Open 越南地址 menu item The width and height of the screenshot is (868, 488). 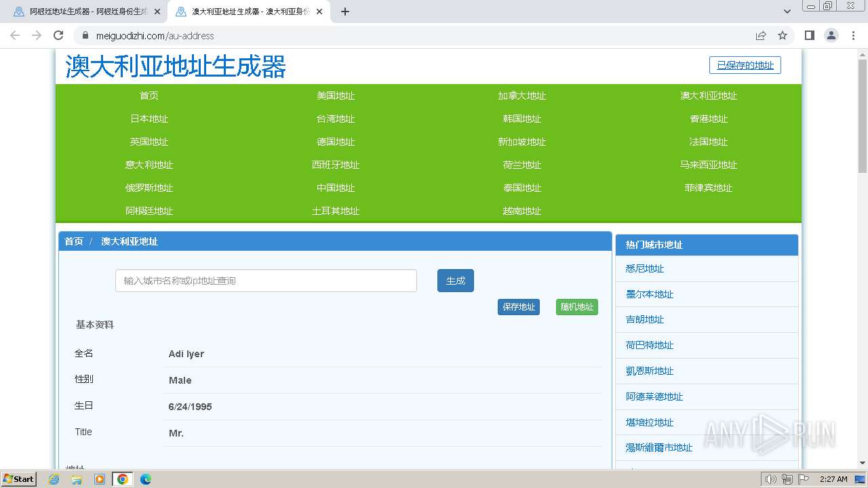[522, 211]
